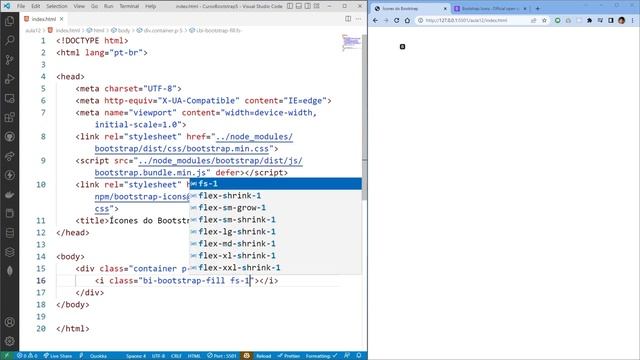Viewport: 640px width, 360px height.
Task: Split the editor to the right
Action: [348, 19]
